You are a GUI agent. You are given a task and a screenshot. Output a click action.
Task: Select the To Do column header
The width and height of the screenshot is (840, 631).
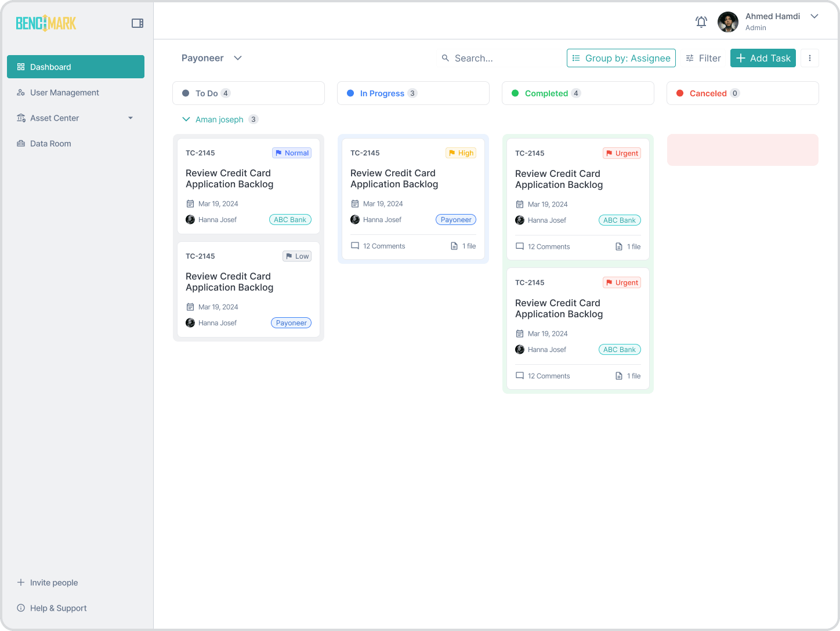click(248, 93)
